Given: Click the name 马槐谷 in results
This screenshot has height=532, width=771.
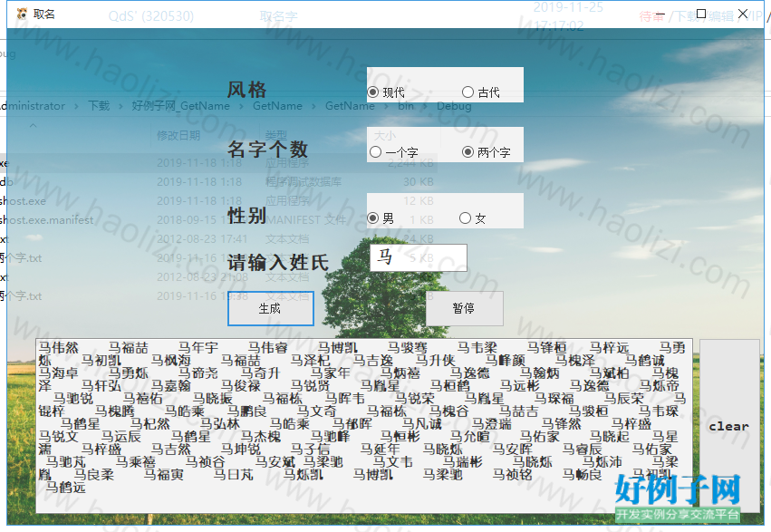Looking at the screenshot, I should click(449, 411).
